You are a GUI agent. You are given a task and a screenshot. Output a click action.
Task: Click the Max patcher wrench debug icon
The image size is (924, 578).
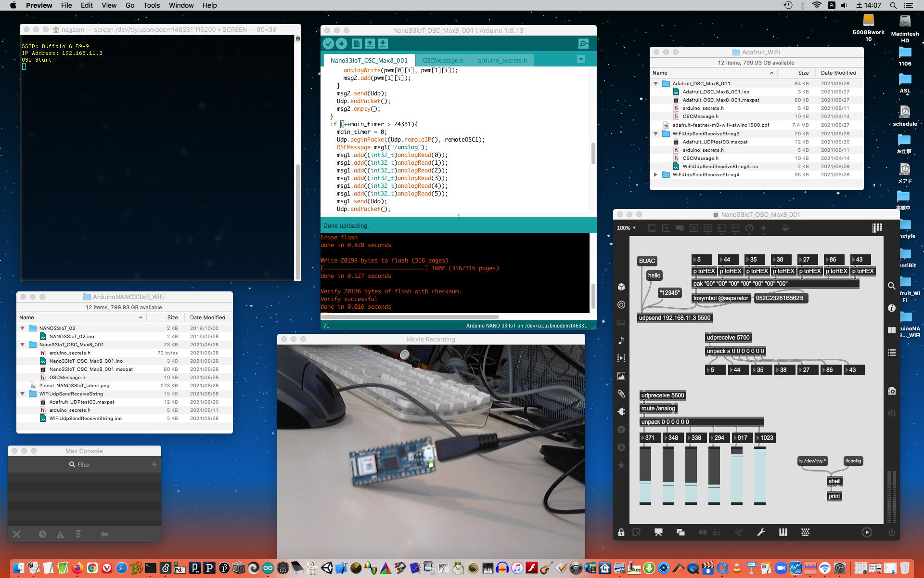coord(761,532)
